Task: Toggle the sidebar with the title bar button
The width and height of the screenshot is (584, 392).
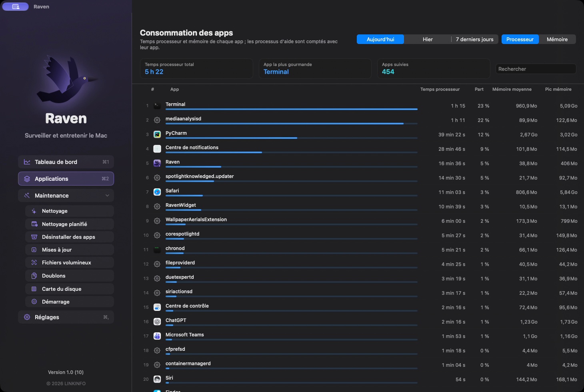Action: click(15, 7)
